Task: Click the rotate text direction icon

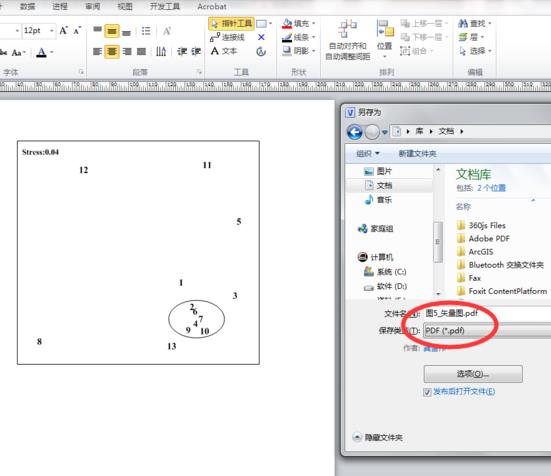Action: tap(161, 52)
